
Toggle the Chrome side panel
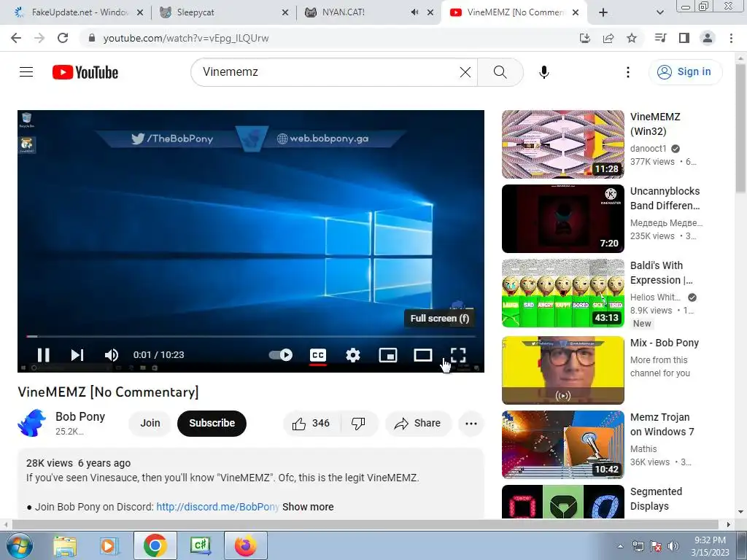(x=684, y=38)
